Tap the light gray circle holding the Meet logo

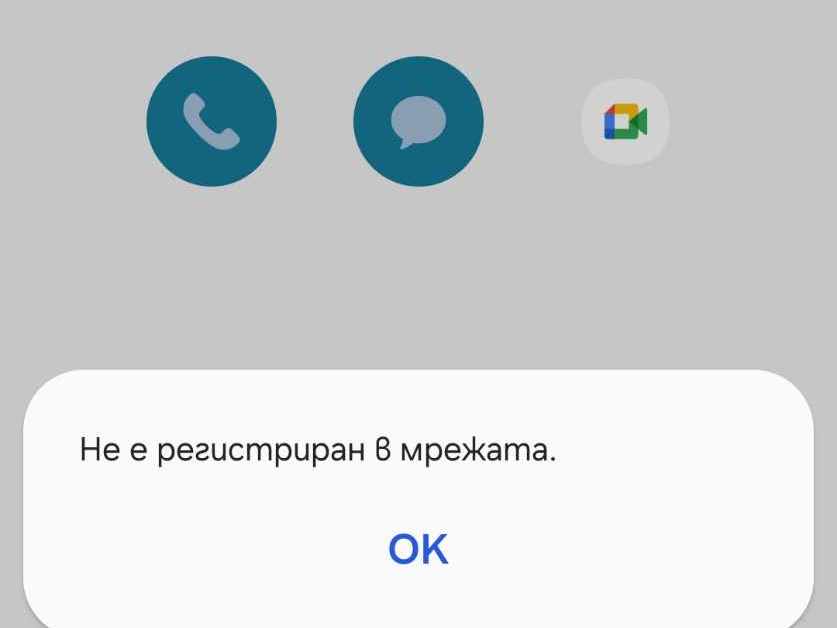click(625, 122)
